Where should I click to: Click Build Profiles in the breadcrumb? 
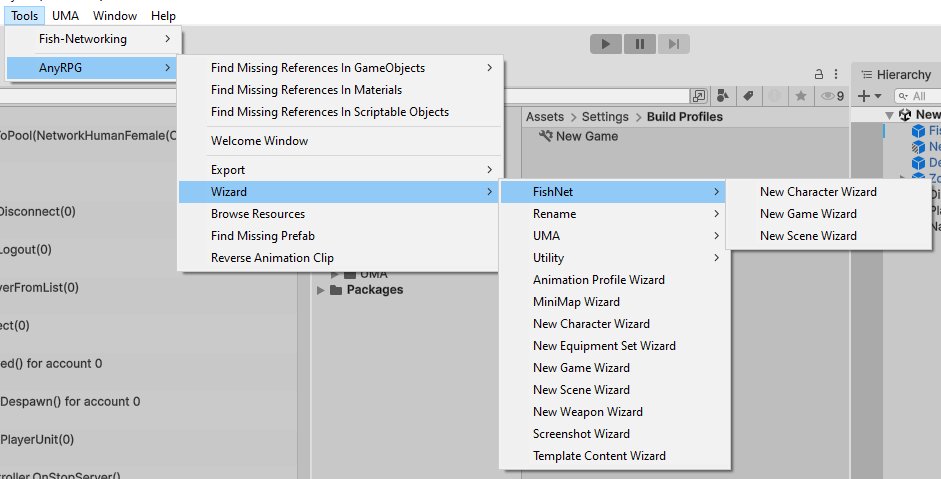click(685, 117)
